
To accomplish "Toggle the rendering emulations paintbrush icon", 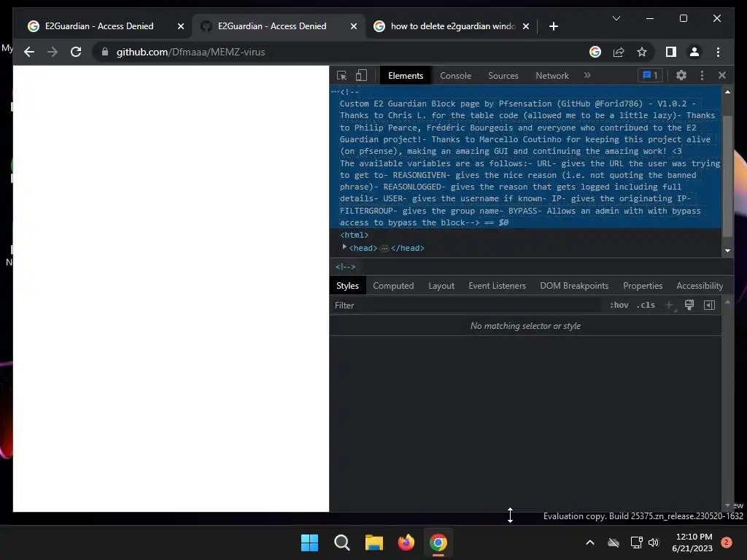I will click(689, 306).
